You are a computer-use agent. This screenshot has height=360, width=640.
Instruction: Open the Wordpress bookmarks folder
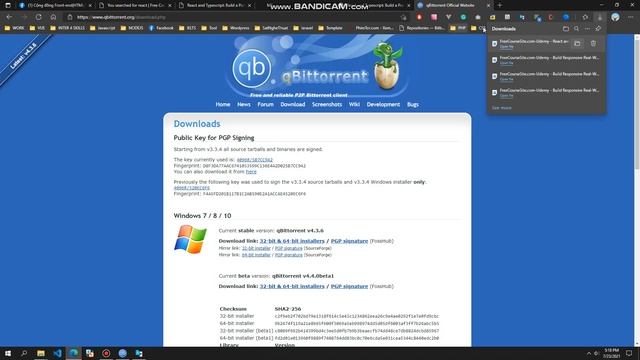click(236, 28)
